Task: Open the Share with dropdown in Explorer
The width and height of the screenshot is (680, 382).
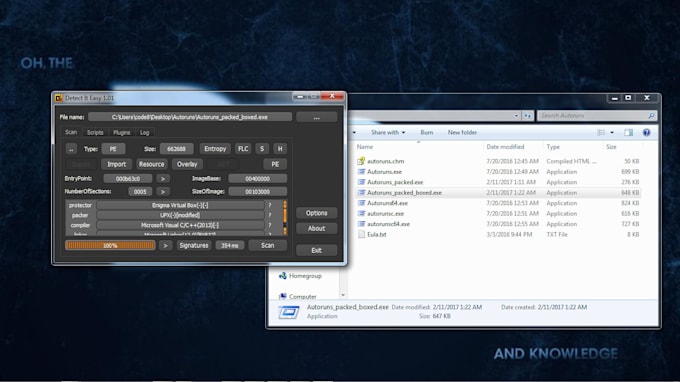Action: click(388, 133)
